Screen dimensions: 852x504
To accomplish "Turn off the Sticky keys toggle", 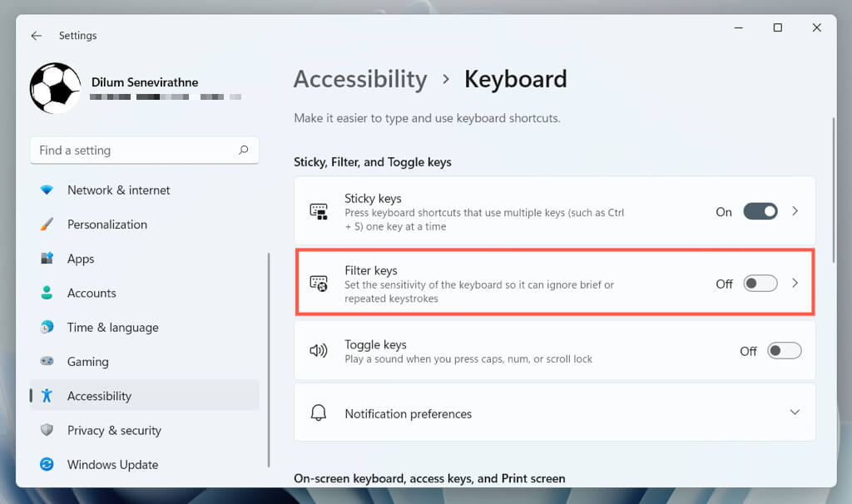I will [x=760, y=211].
